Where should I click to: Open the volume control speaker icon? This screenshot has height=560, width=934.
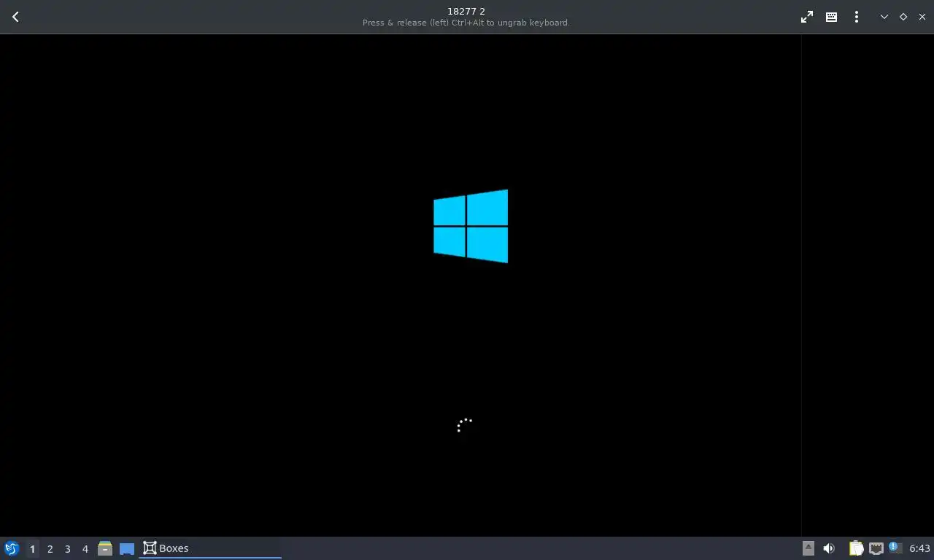(x=829, y=548)
